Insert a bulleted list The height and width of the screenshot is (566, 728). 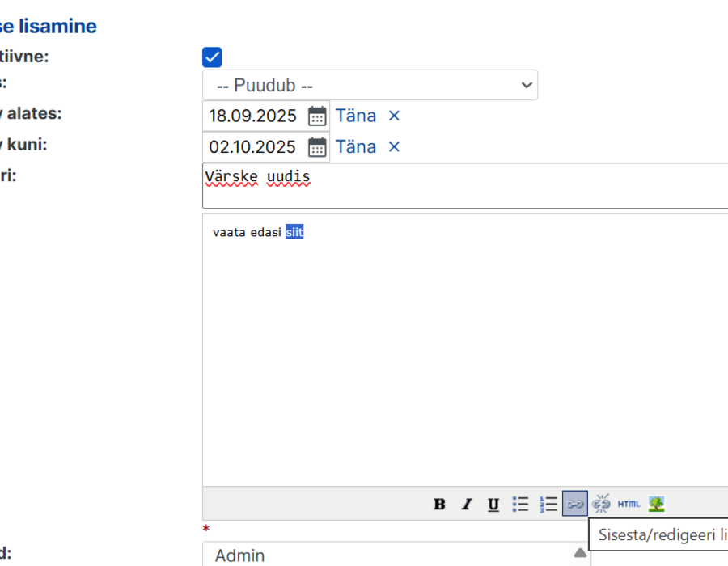tap(520, 504)
